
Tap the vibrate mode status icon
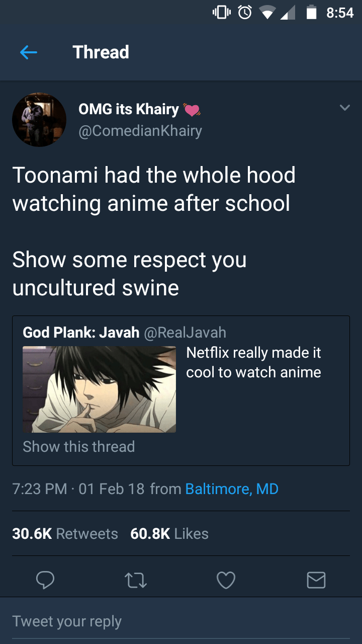(221, 13)
